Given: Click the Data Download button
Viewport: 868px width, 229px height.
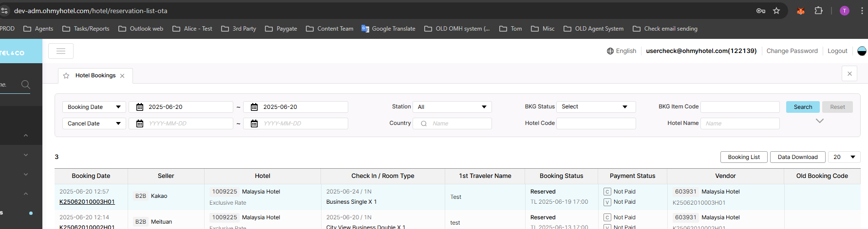Looking at the screenshot, I should pos(797,157).
